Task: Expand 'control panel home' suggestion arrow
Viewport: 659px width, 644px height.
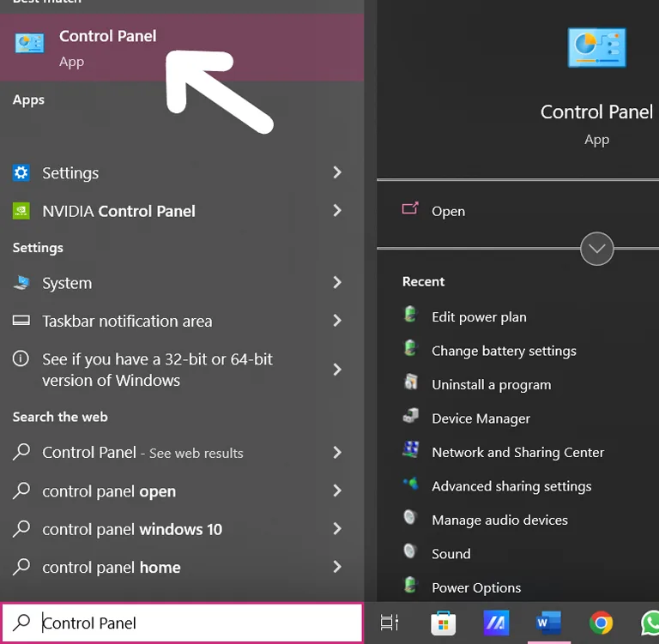Action: click(x=337, y=567)
